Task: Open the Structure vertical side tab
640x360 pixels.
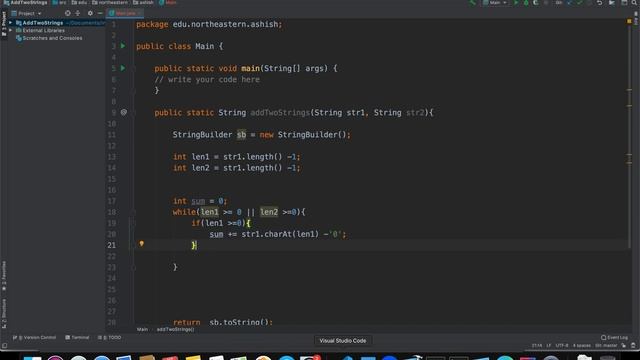Action: 4,313
